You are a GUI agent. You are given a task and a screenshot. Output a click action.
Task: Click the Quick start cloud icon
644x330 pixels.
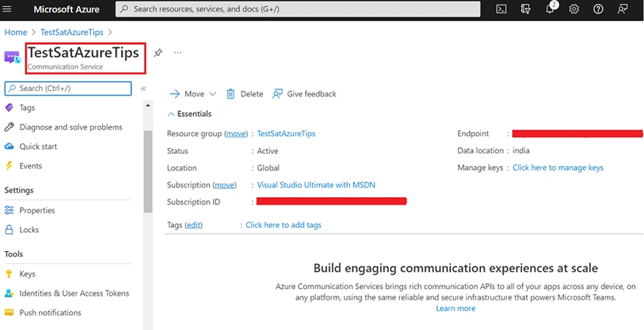pos(8,146)
